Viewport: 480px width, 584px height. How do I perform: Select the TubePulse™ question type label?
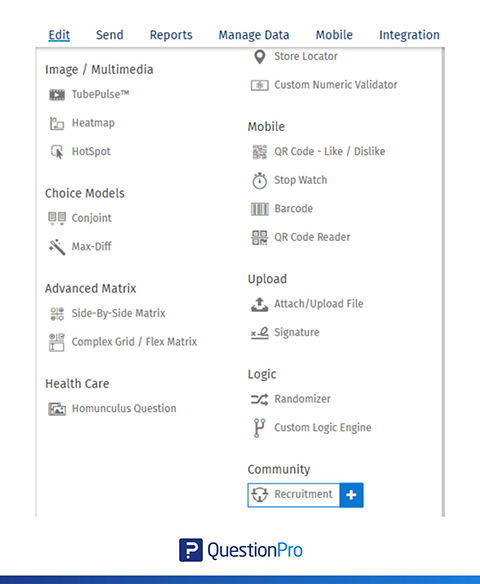(x=100, y=95)
